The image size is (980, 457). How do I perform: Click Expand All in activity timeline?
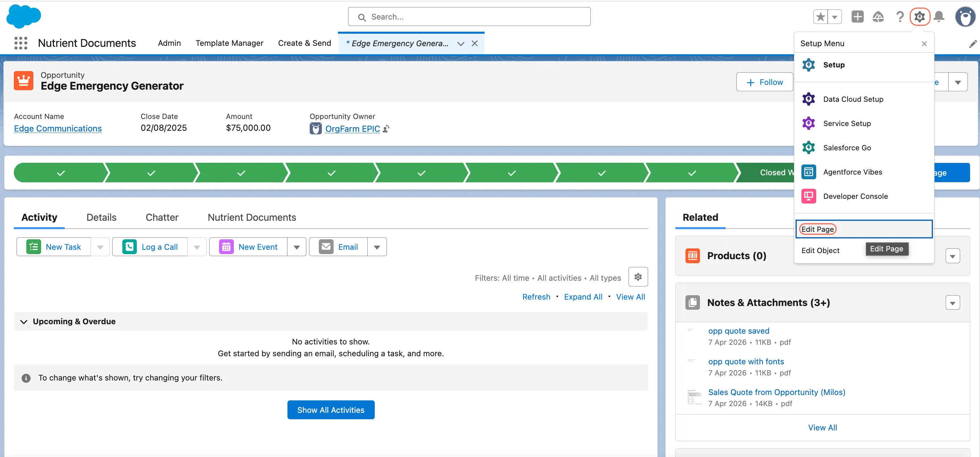(x=583, y=297)
